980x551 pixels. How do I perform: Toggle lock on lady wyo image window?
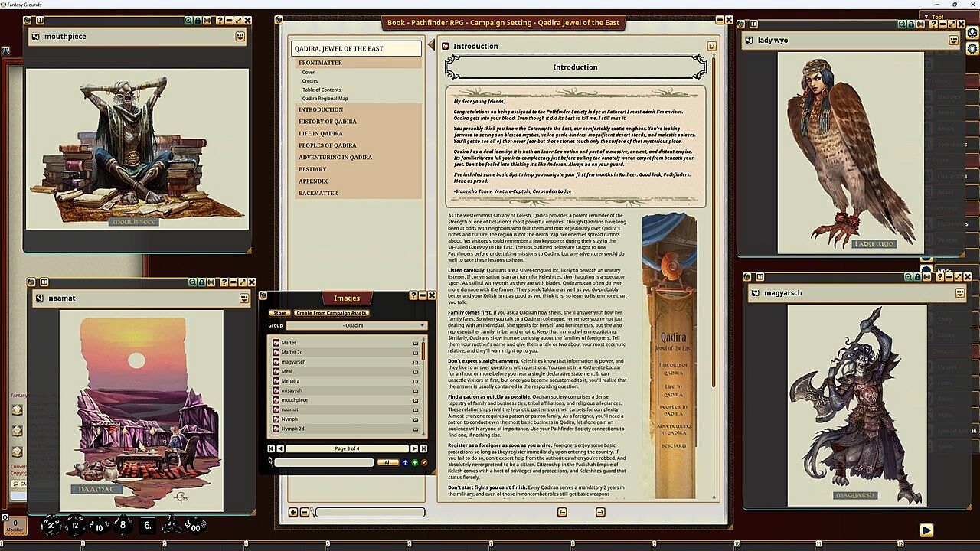(x=913, y=24)
